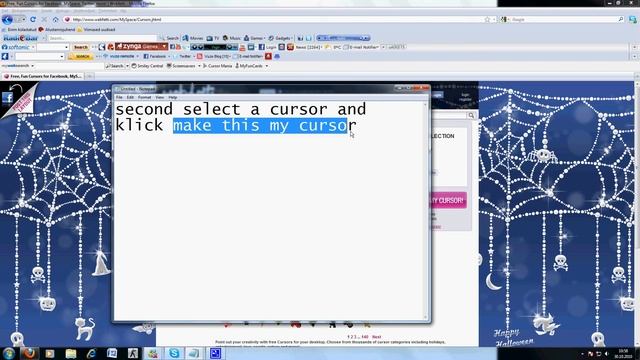This screenshot has height=360, width=640.
Task: Click the red icon after E-mail Notifier on Vuze bar
Action: click(x=268, y=56)
